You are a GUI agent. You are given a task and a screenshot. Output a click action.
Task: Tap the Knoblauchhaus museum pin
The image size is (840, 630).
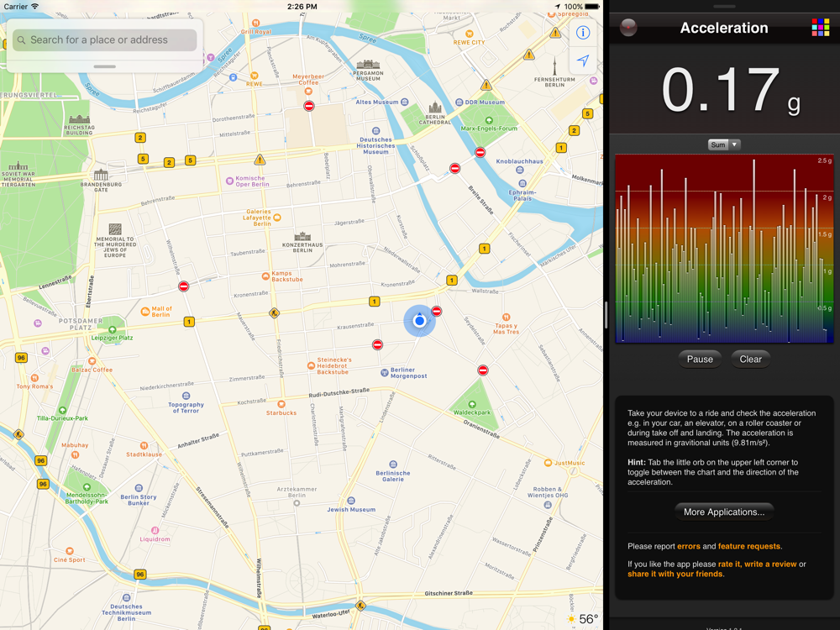pos(520,170)
